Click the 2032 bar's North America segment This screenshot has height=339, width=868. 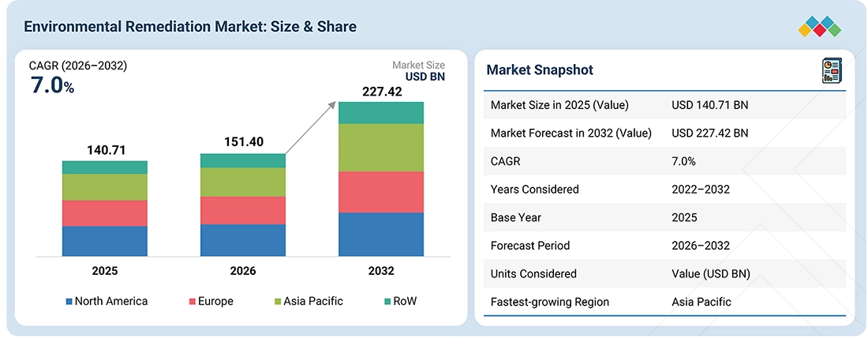pos(381,235)
